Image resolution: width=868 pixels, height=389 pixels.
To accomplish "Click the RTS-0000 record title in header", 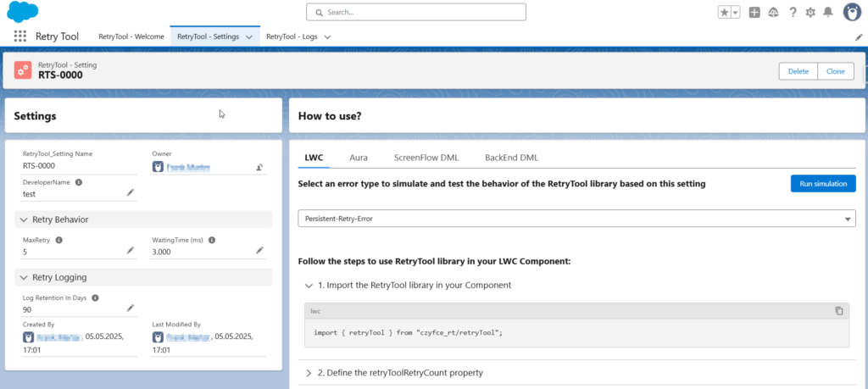I will point(60,75).
